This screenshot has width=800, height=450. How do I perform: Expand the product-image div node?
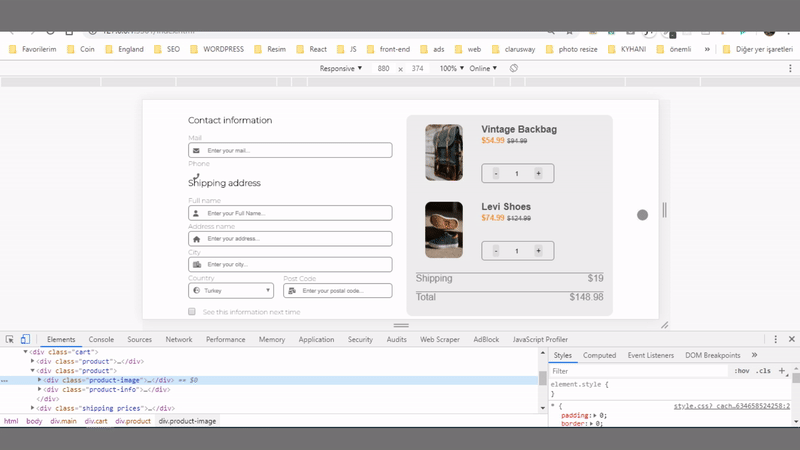tap(40, 380)
